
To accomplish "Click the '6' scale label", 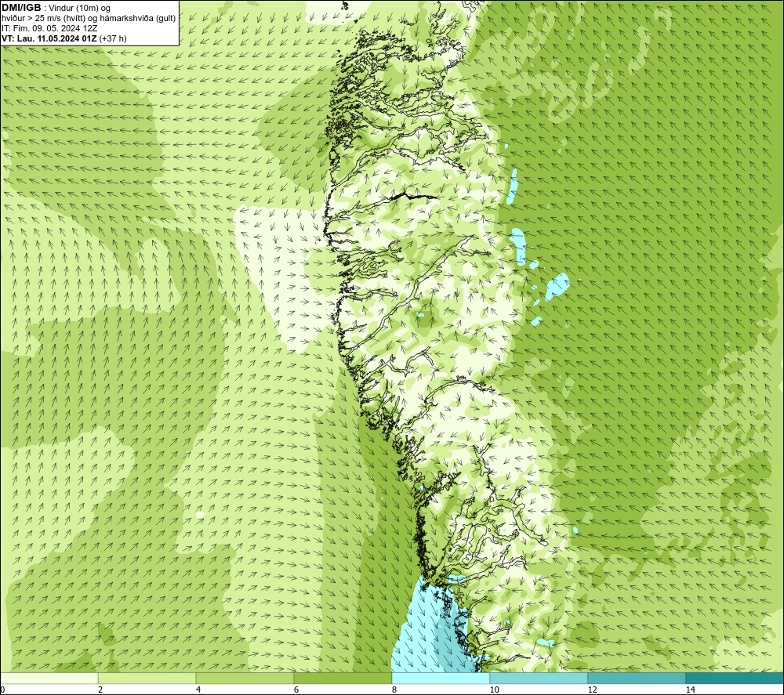I will point(296,690).
